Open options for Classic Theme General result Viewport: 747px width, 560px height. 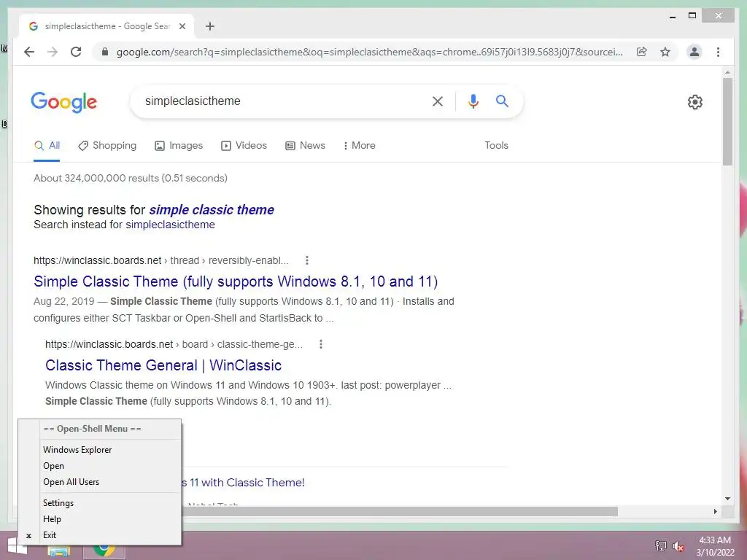pyautogui.click(x=321, y=344)
